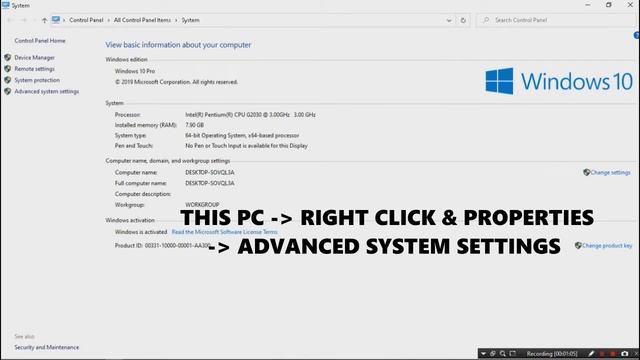Select Control Panel breadcrumb in address bar
This screenshot has width=640, height=360.
(86, 20)
